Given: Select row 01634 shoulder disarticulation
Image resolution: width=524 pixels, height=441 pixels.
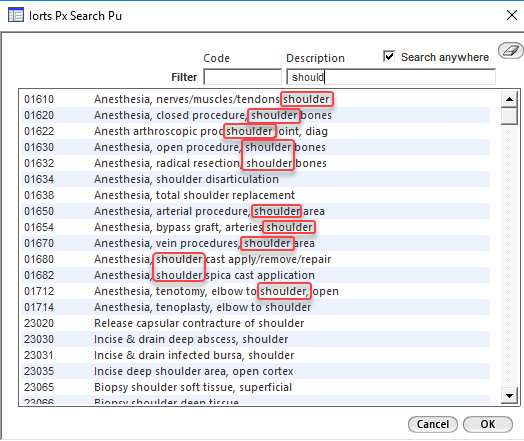Looking at the screenshot, I should click(x=255, y=179).
